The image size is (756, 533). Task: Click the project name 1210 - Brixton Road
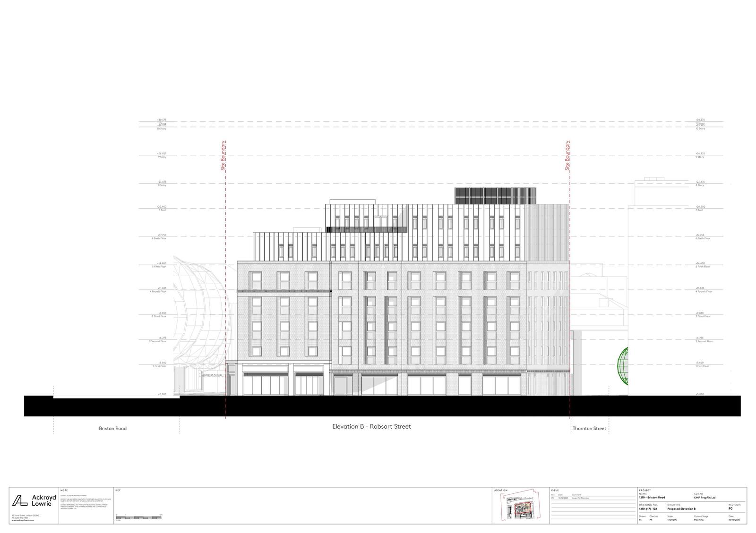point(652,498)
